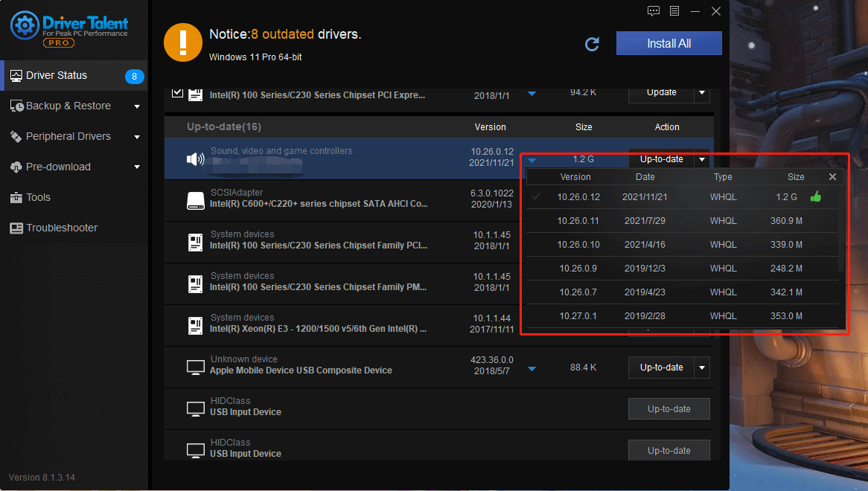Click Up-to-date button for Apple Mobile Device

click(x=661, y=368)
